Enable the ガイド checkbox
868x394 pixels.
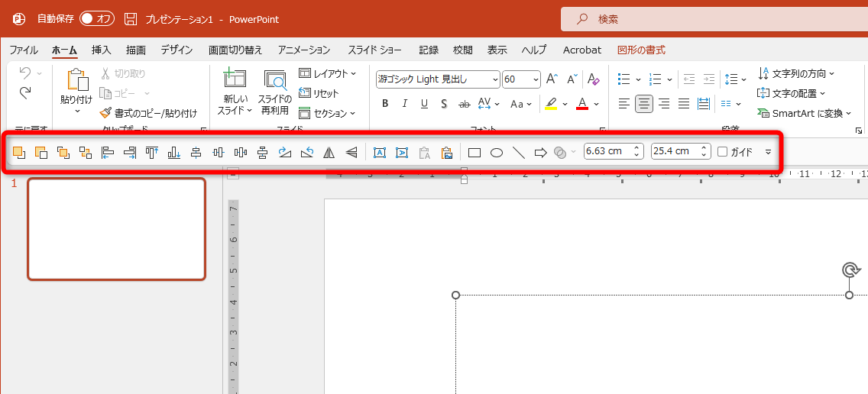(x=722, y=152)
